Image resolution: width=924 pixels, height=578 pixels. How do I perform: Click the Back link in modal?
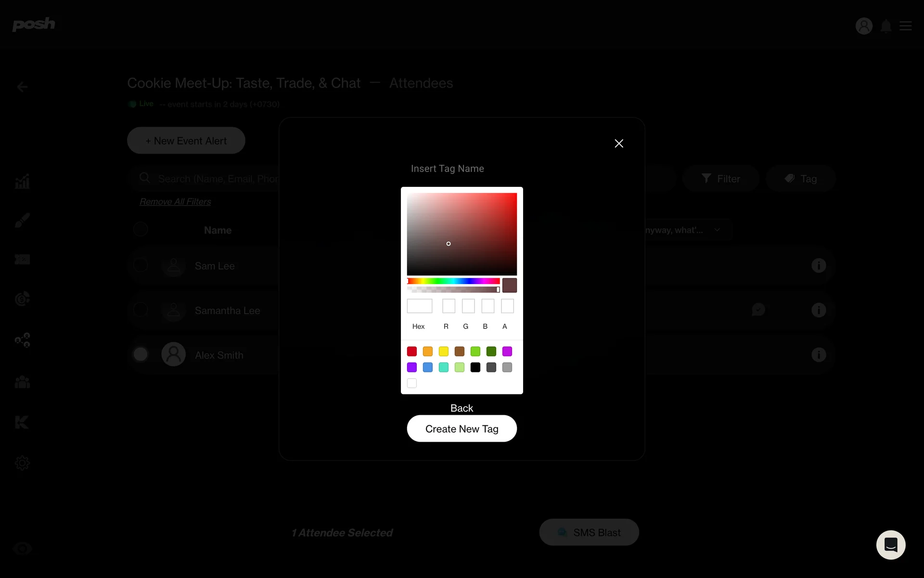[462, 408]
